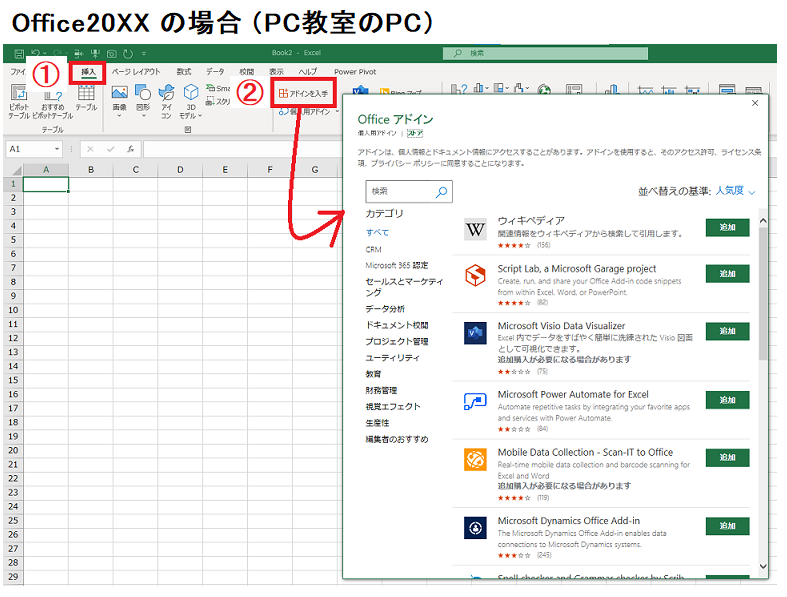The height and width of the screenshot is (597, 787).
Task: Switch to the ストア tab in add-ins dialog
Action: pyautogui.click(x=415, y=134)
